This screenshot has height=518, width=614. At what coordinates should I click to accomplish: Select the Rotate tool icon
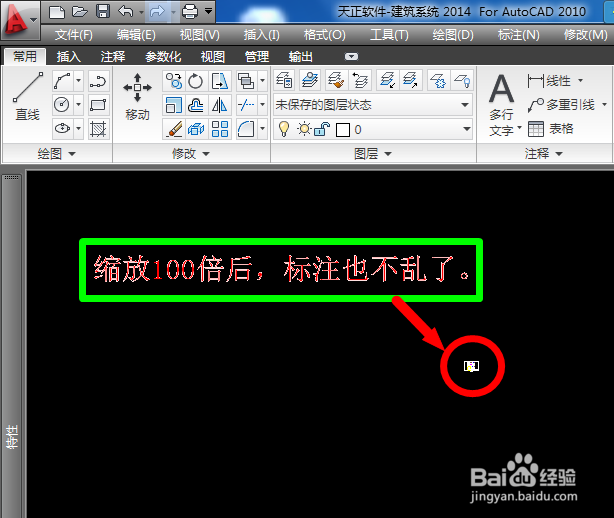[x=196, y=81]
